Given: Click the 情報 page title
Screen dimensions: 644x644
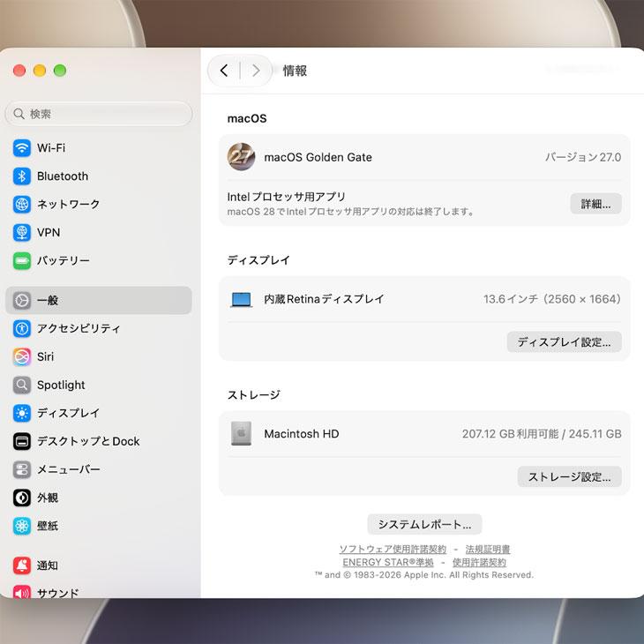Looking at the screenshot, I should point(295,71).
